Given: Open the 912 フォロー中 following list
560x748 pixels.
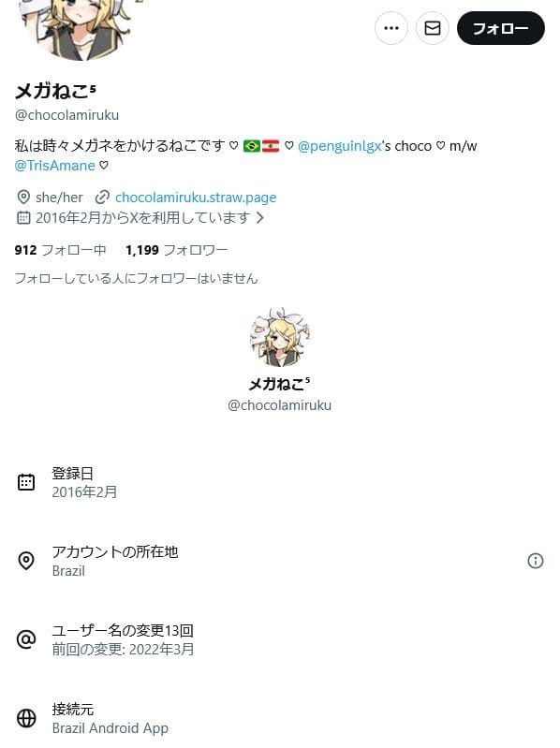Looking at the screenshot, I should (x=61, y=250).
